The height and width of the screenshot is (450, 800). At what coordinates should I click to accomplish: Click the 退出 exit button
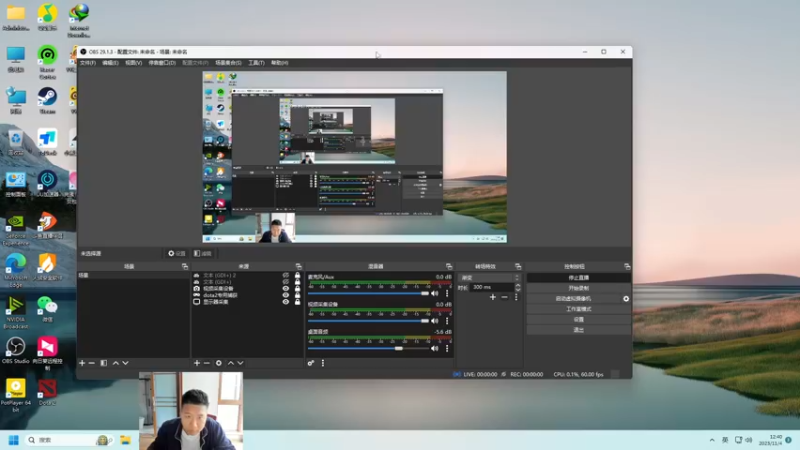[579, 330]
